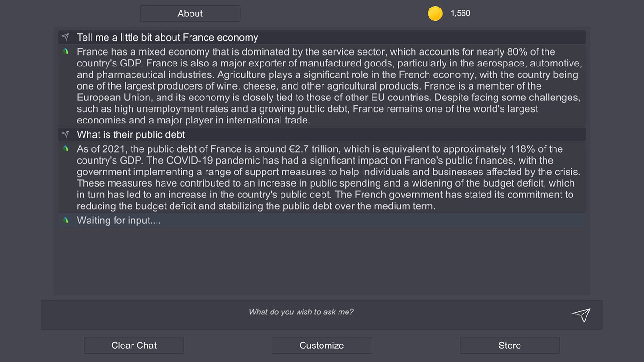The width and height of the screenshot is (644, 362).
Task: Click the coin balance 1,560
Action: (x=460, y=13)
